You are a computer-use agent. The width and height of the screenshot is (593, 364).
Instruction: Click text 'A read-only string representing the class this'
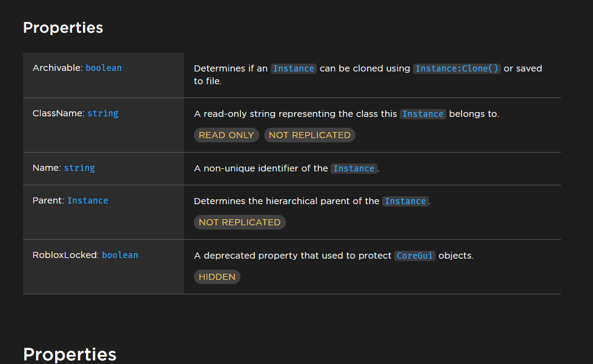pos(296,114)
